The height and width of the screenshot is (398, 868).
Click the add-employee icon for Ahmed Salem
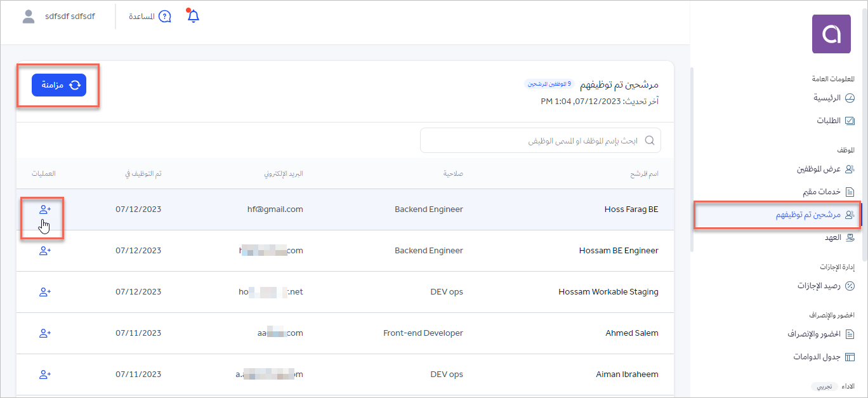pyautogui.click(x=44, y=333)
